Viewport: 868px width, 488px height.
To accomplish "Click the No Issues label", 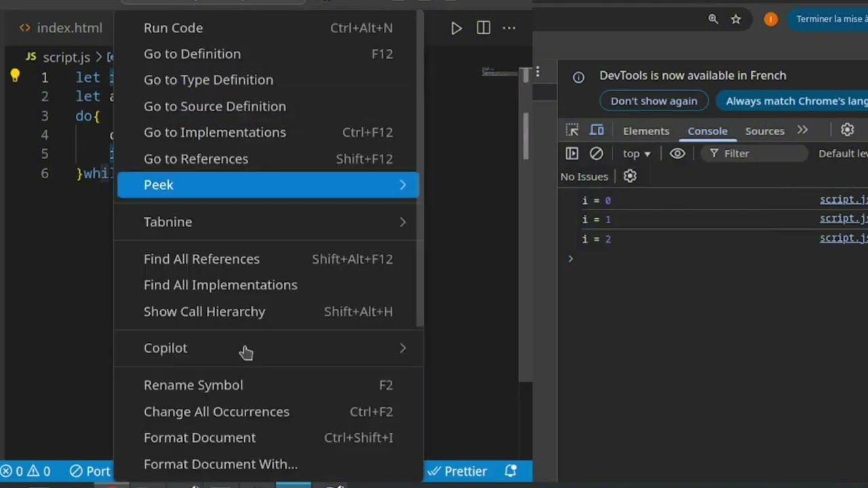I will (x=584, y=176).
